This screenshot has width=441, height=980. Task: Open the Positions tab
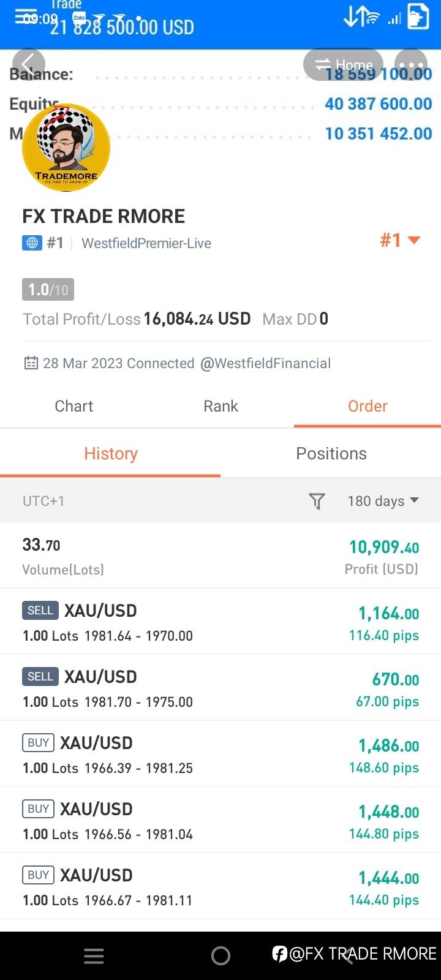[331, 454]
